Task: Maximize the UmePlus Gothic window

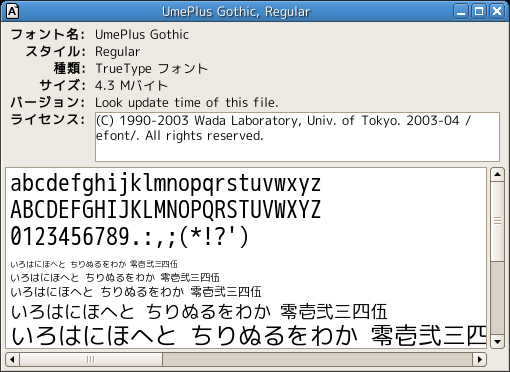Action: pyautogui.click(x=479, y=11)
